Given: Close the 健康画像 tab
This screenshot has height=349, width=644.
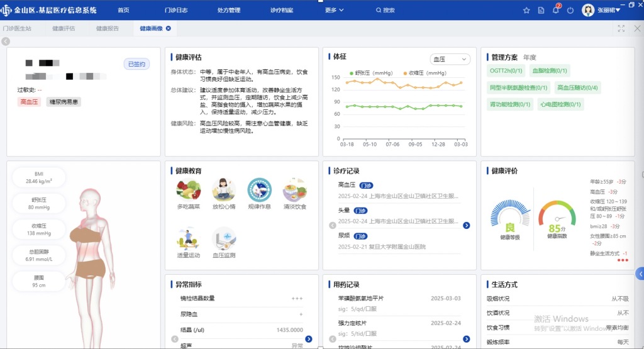Looking at the screenshot, I should (x=168, y=28).
